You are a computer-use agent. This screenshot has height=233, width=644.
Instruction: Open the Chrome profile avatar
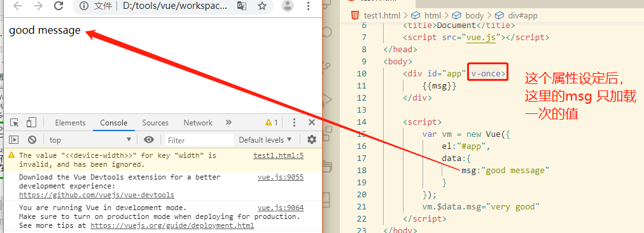288,6
